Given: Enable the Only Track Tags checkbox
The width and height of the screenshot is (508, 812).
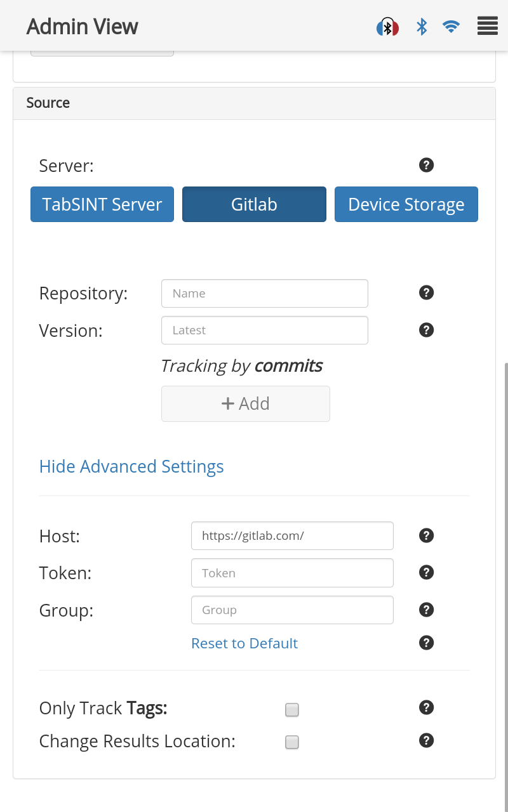Looking at the screenshot, I should point(291,710).
